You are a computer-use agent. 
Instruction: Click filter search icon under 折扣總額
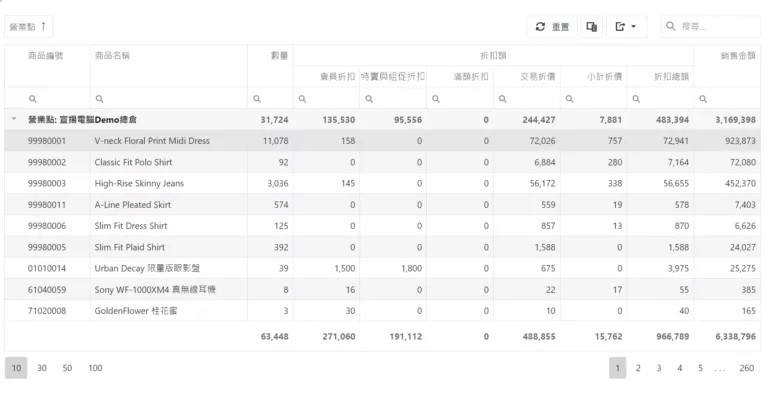coord(636,99)
